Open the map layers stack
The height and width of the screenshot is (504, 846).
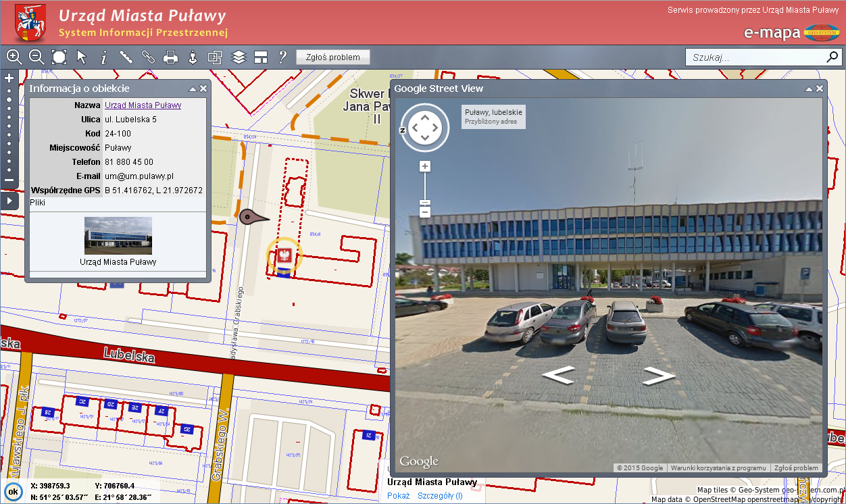[x=239, y=57]
